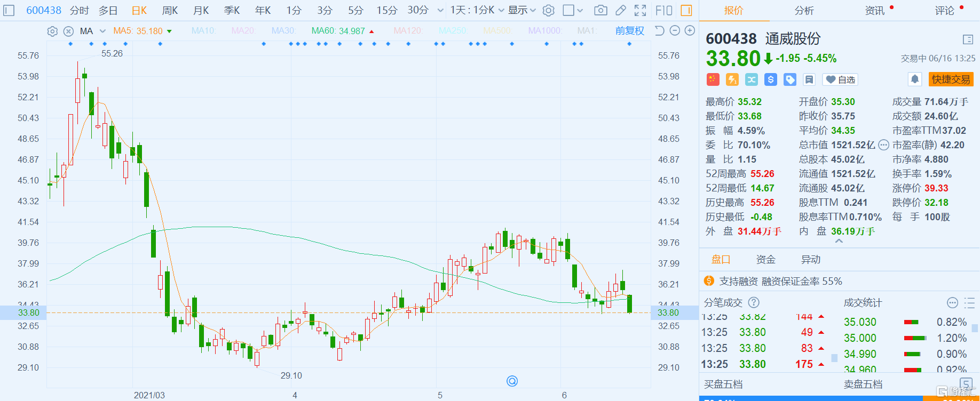The image size is (980, 401).
Task: Click the help question mark beside 分笔成交
Action: (x=754, y=302)
